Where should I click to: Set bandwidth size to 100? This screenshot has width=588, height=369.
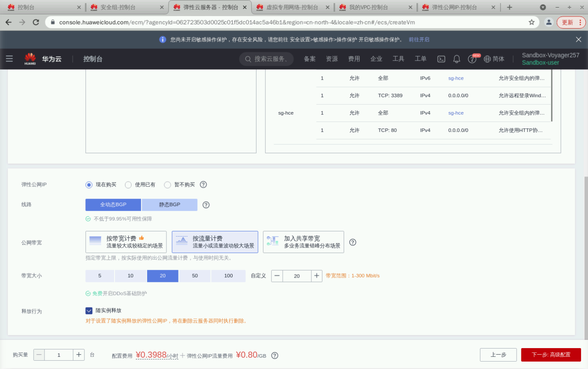(228, 276)
